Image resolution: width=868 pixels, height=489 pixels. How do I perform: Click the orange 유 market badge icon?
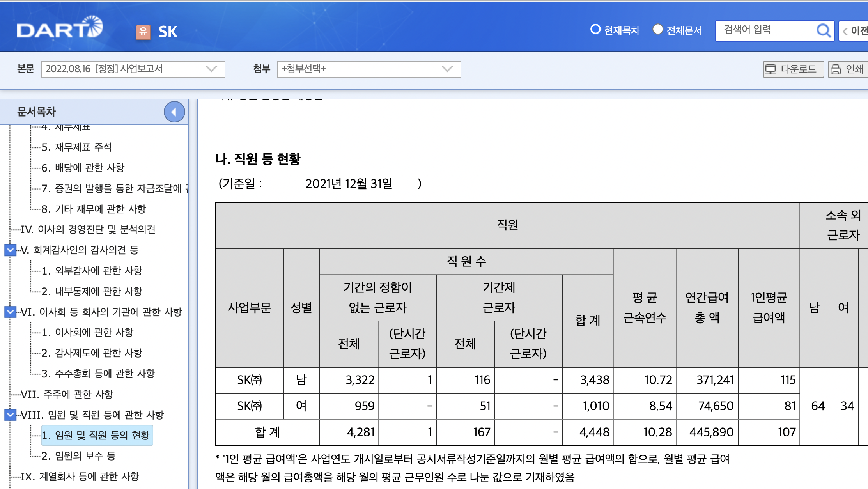coord(143,32)
